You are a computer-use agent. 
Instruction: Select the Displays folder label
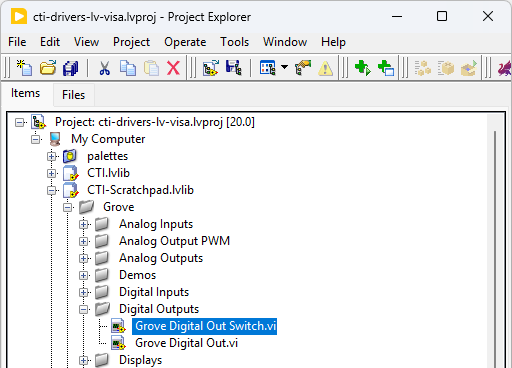tap(140, 360)
